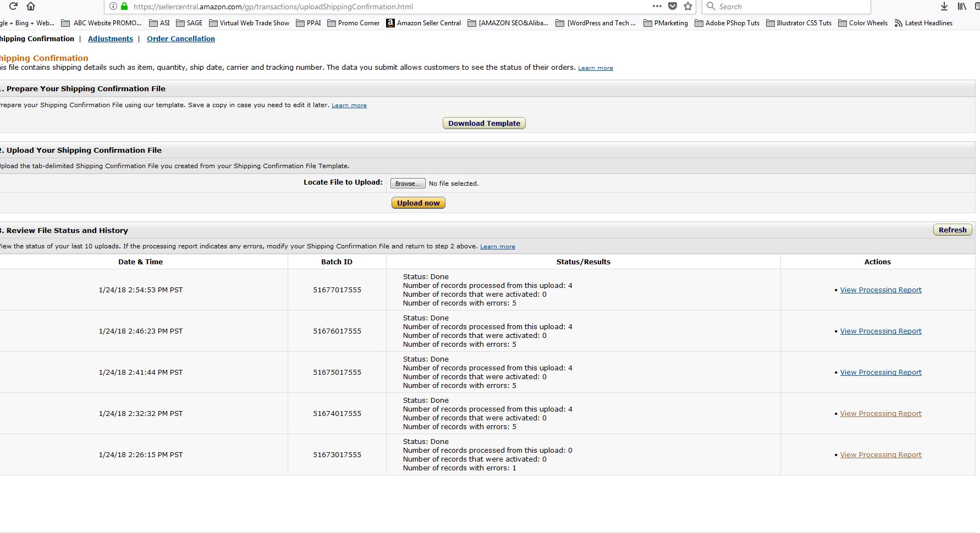This screenshot has width=980, height=533.
Task: View Processing Report for batch 51677017555
Action: point(880,290)
